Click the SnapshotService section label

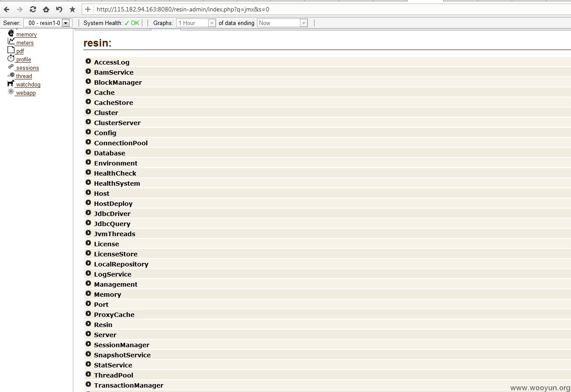122,355
